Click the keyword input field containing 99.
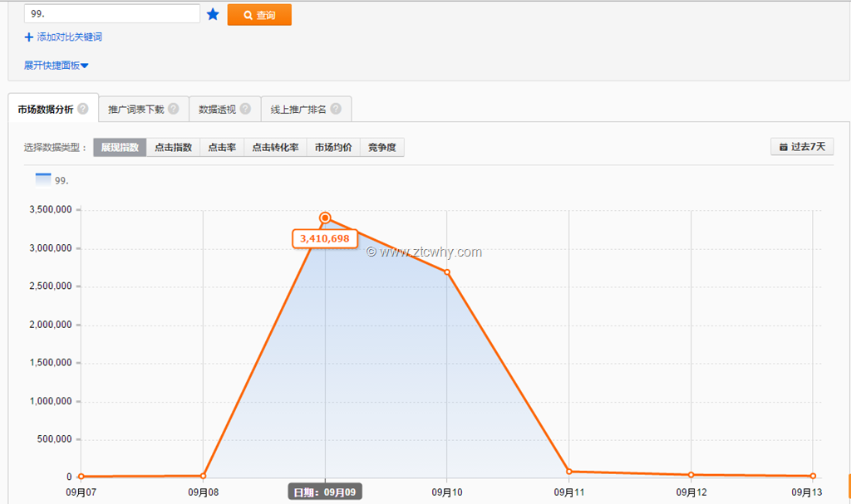 tap(112, 14)
